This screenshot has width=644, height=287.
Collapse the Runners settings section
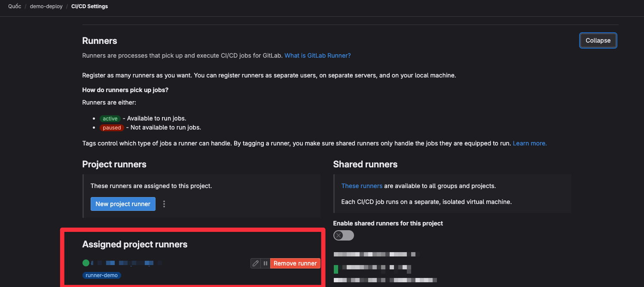[598, 40]
